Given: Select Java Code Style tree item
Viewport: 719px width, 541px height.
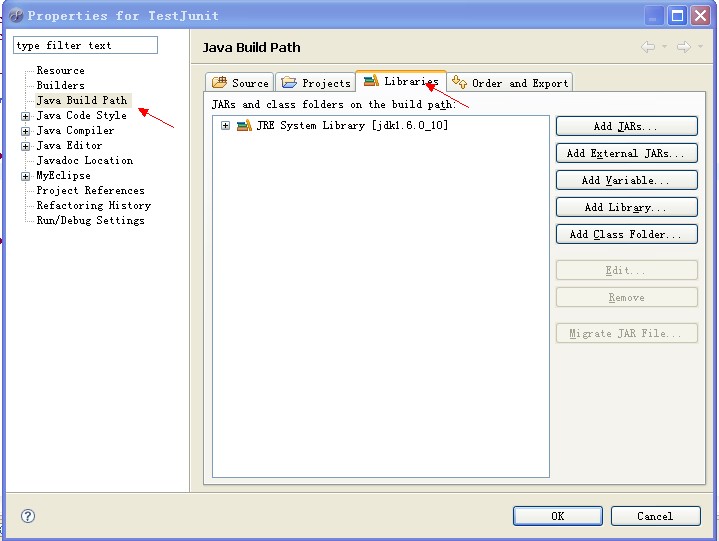Looking at the screenshot, I should [x=82, y=116].
